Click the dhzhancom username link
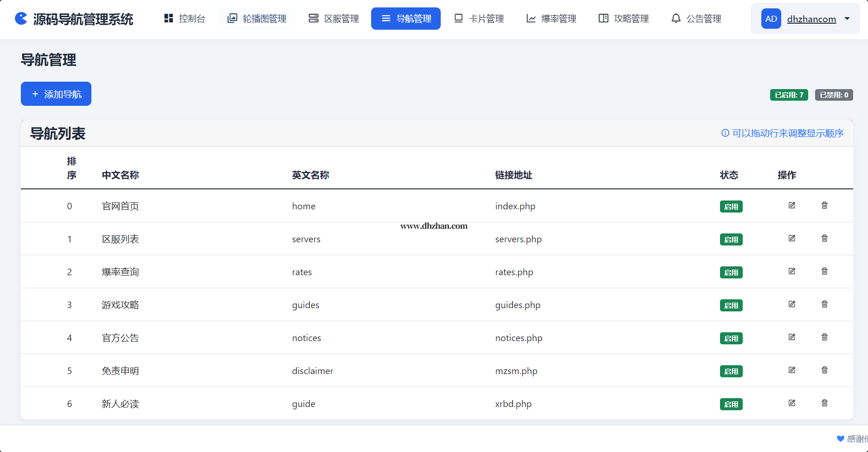 [811, 19]
